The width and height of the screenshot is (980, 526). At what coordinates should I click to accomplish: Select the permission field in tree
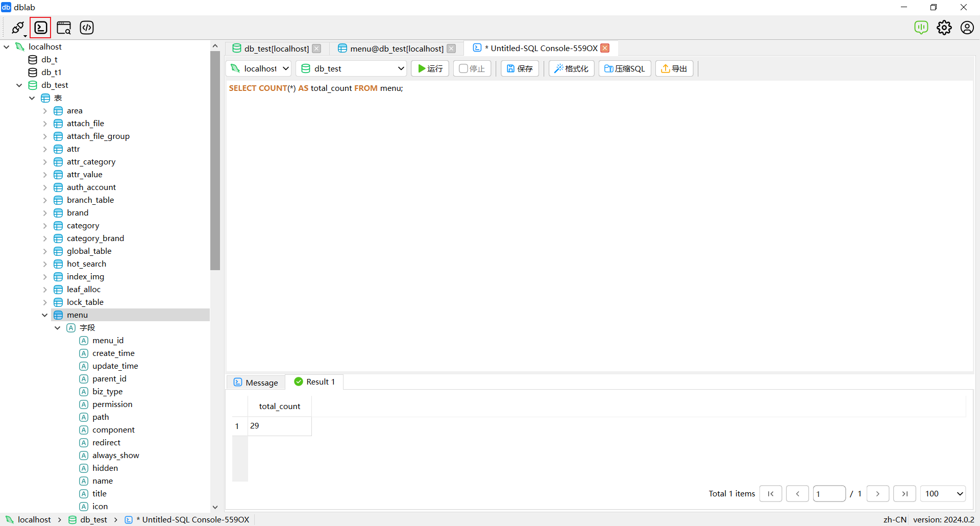pyautogui.click(x=112, y=404)
